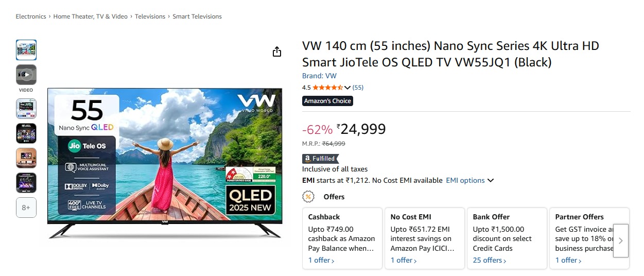Open the 55 ratings link

[358, 88]
